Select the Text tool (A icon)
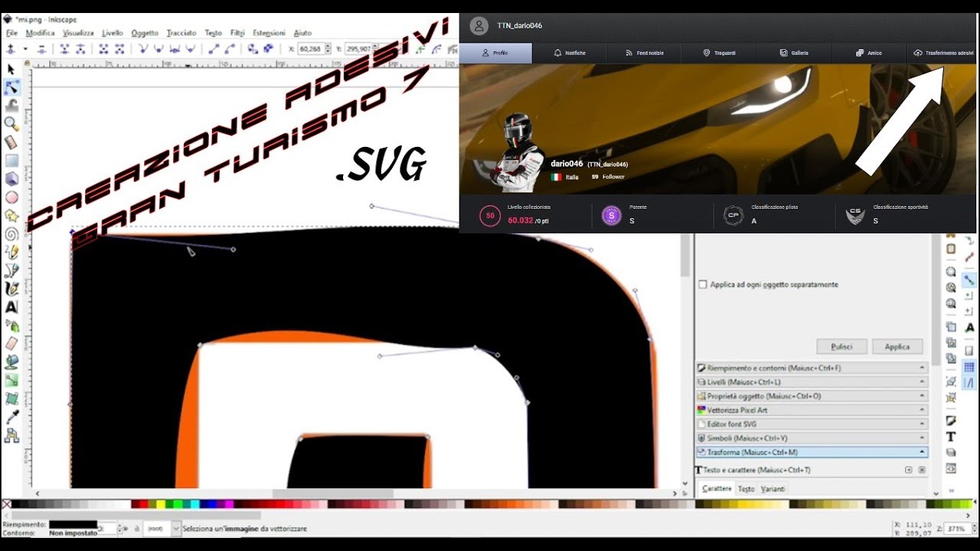Screen dimensions: 980x551 11,307
